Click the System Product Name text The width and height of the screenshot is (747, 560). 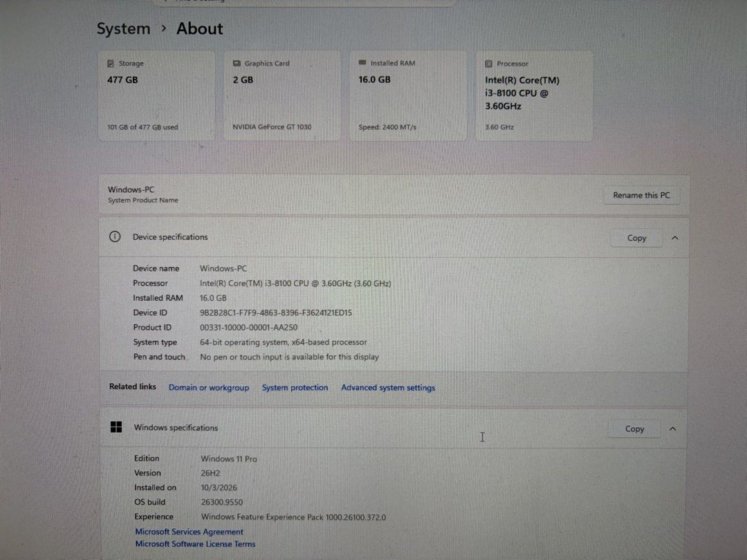coord(143,200)
